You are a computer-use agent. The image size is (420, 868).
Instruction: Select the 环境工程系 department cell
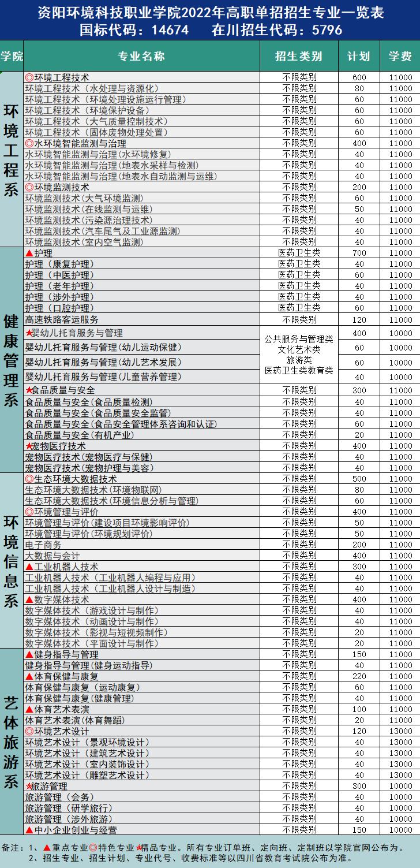12,159
